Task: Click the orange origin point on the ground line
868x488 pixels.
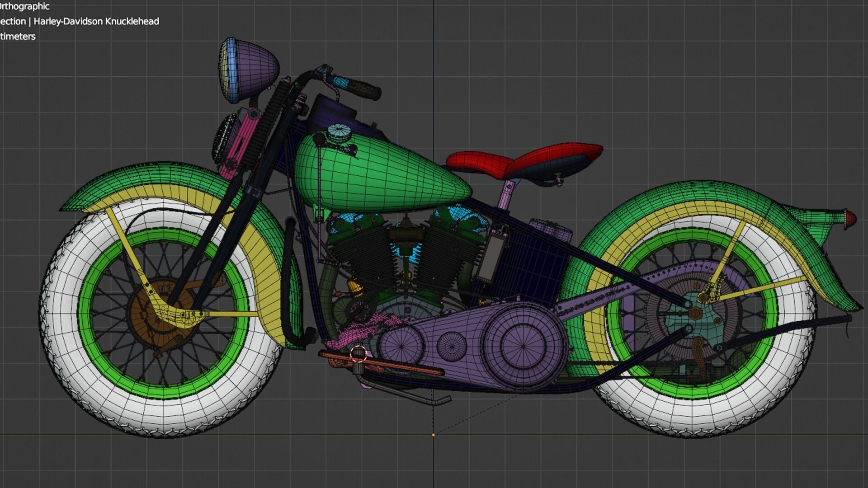Action: [433, 435]
